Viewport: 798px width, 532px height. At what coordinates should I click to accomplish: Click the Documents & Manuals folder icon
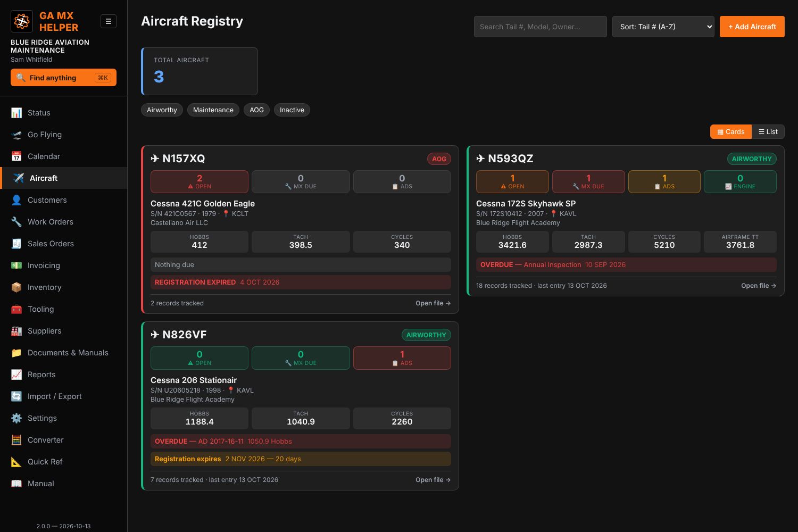coord(16,353)
